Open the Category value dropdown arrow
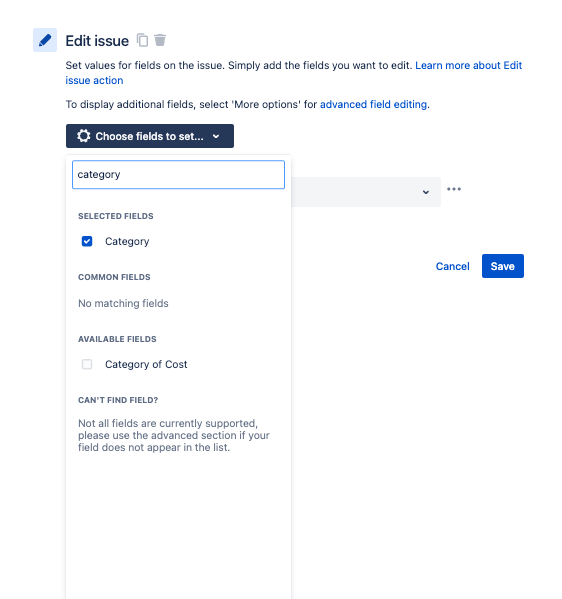This screenshot has width=562, height=599. pyautogui.click(x=426, y=192)
